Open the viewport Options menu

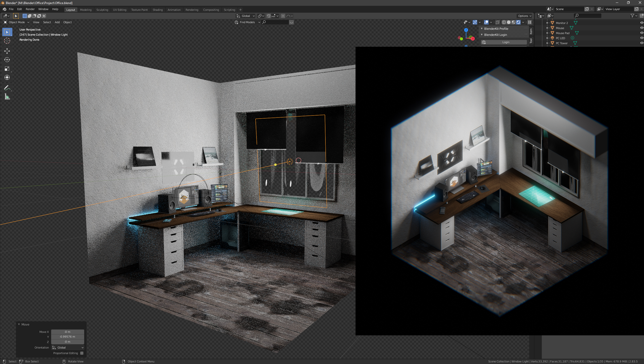tap(524, 16)
